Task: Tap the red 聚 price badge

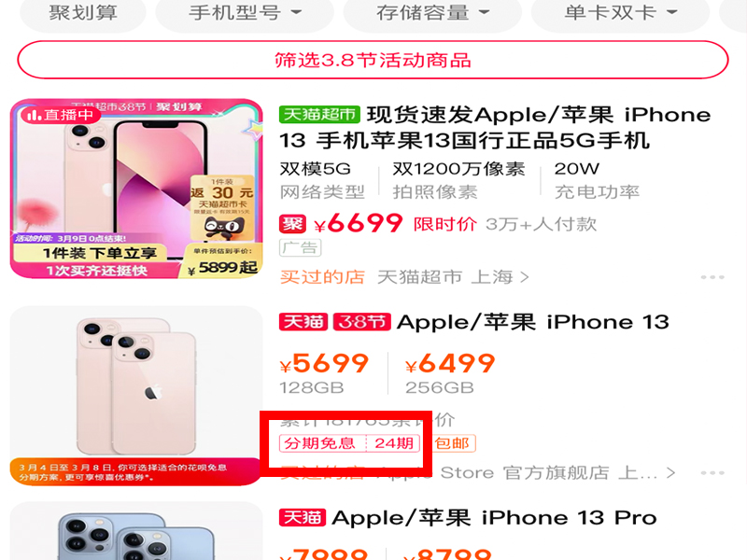Action: (x=292, y=223)
